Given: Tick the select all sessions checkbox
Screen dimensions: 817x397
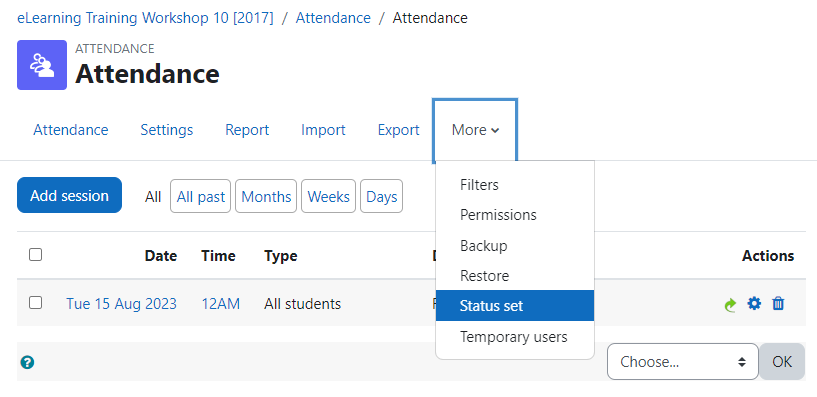Looking at the screenshot, I should click(35, 255).
